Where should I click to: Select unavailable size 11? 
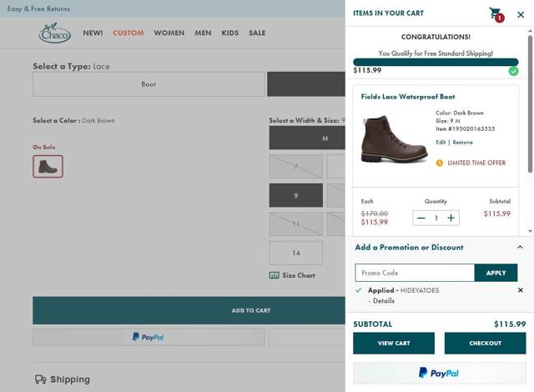[296, 224]
